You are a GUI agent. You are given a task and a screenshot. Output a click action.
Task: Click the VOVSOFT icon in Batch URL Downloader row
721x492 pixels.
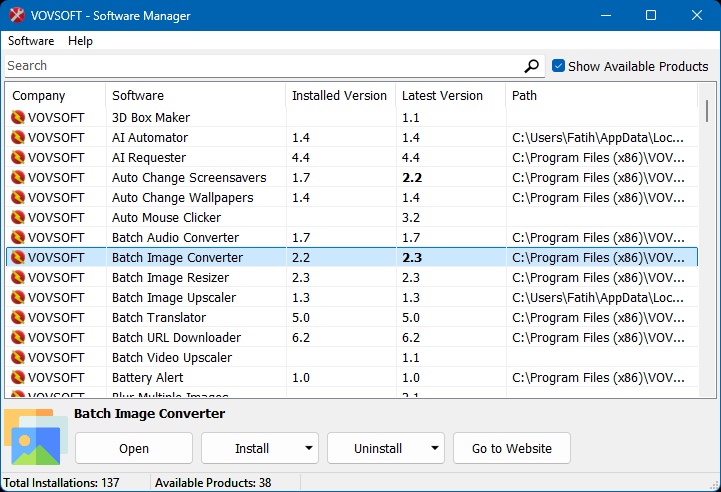coord(18,338)
